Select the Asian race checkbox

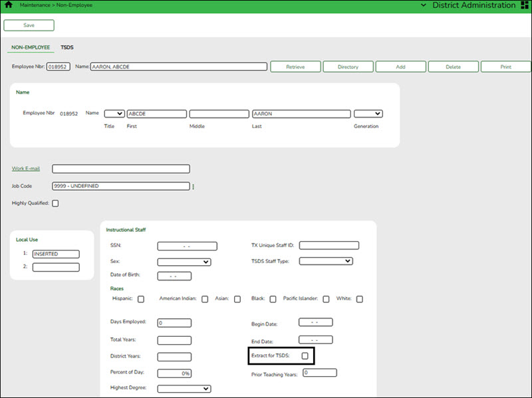coord(237,299)
